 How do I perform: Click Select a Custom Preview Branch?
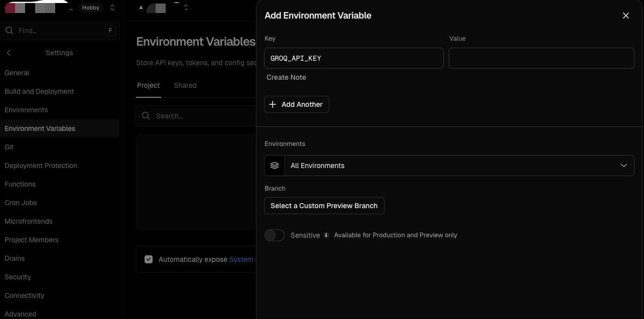[x=324, y=206]
